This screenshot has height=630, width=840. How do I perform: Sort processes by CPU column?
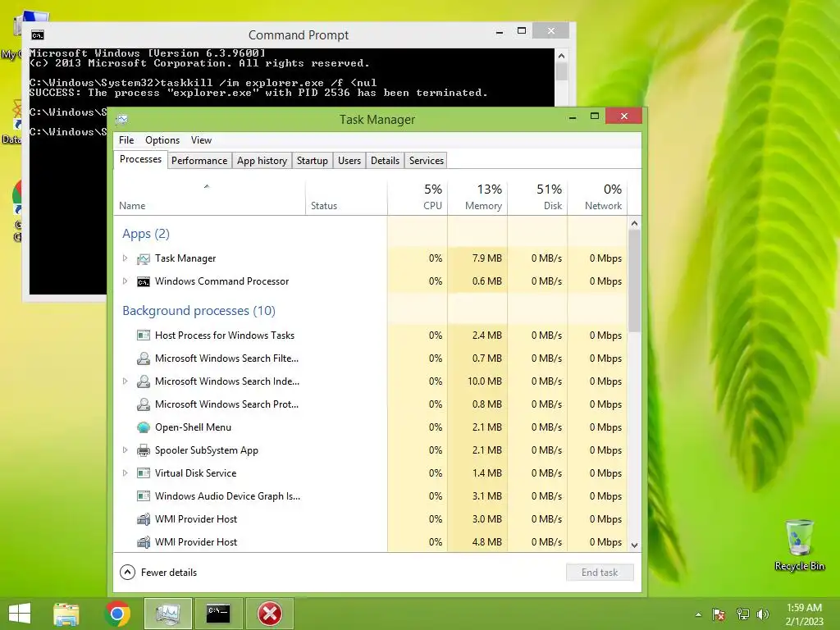pos(418,199)
